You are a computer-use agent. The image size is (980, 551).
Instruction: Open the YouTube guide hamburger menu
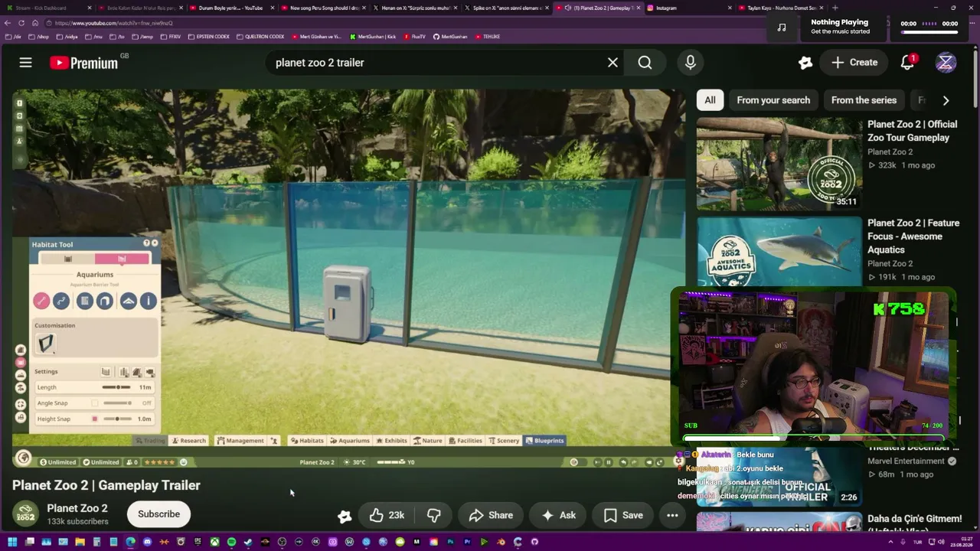point(25,63)
